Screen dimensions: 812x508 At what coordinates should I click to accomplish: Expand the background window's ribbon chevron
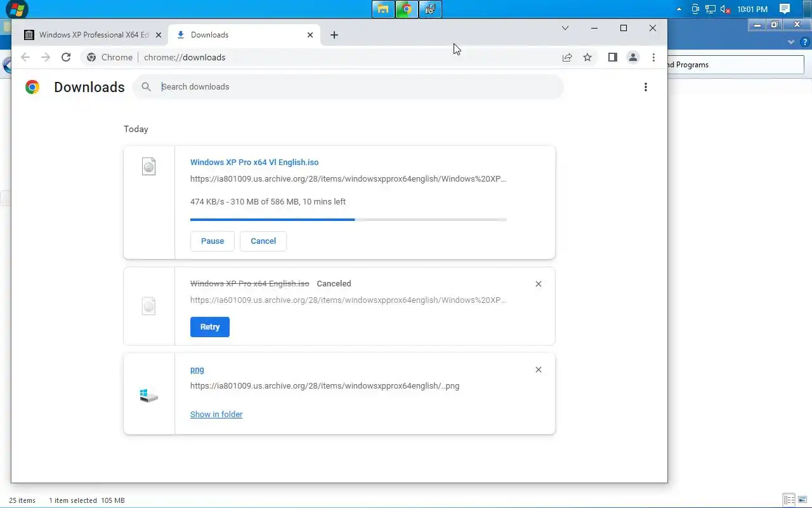coord(791,42)
